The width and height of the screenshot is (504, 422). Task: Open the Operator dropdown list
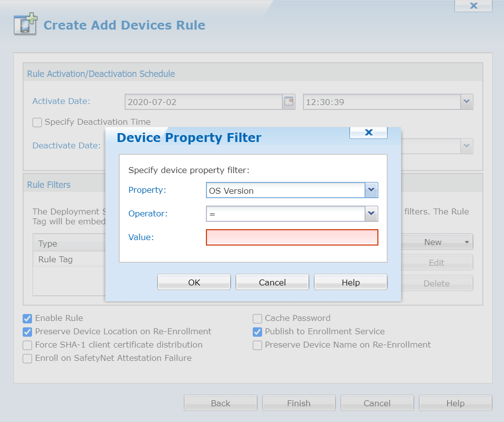coord(371,214)
